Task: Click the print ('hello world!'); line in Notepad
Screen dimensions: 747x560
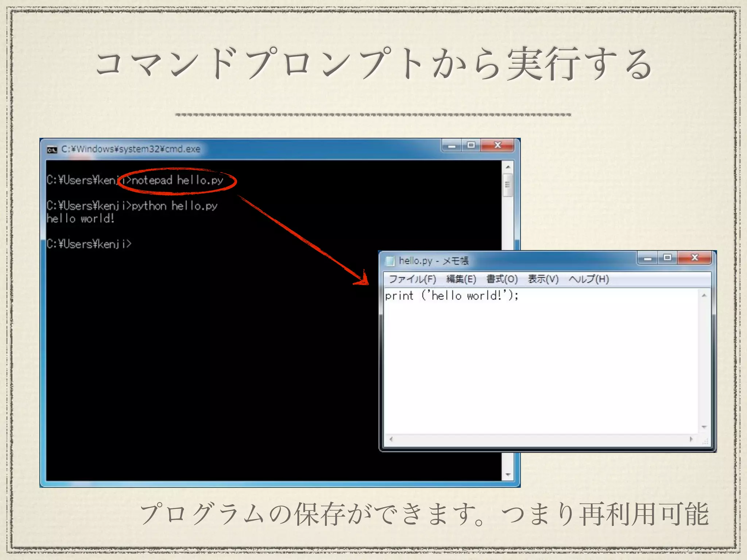Action: pyautogui.click(x=452, y=295)
